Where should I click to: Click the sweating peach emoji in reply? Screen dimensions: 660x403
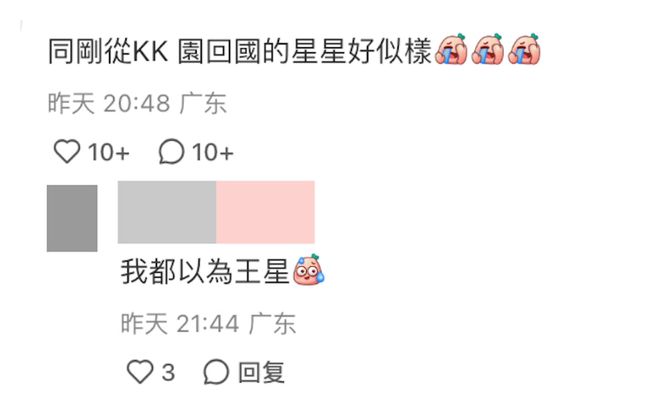309,270
